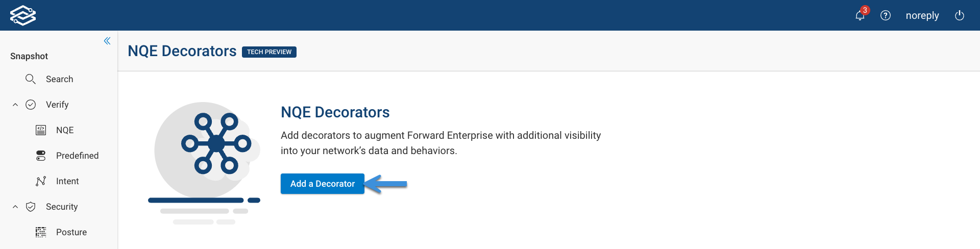Click the Search magnifier icon in sidebar
The height and width of the screenshot is (249, 980).
point(31,79)
